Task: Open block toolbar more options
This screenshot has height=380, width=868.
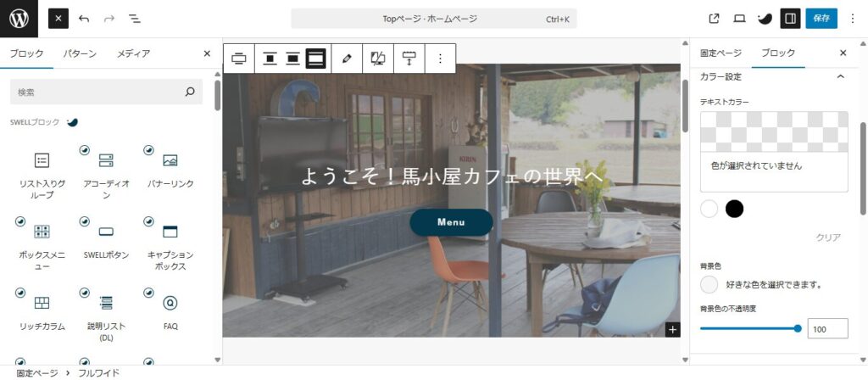Action: (x=440, y=59)
